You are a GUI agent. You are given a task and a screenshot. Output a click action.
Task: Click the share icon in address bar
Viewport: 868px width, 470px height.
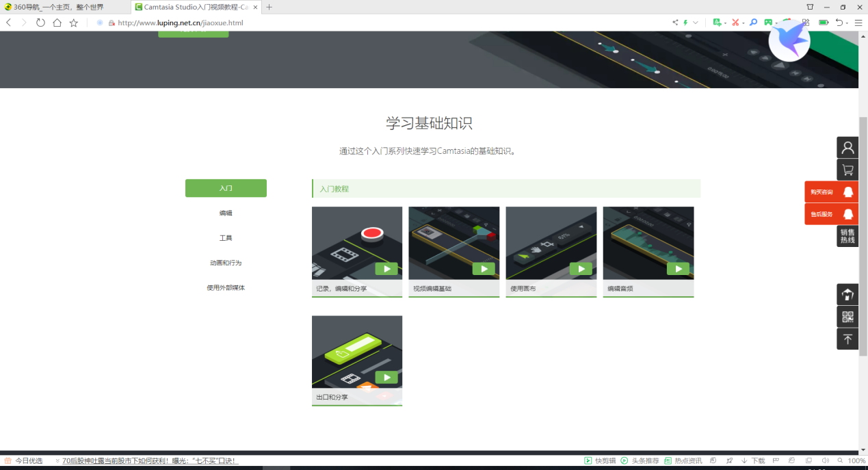[x=675, y=23]
